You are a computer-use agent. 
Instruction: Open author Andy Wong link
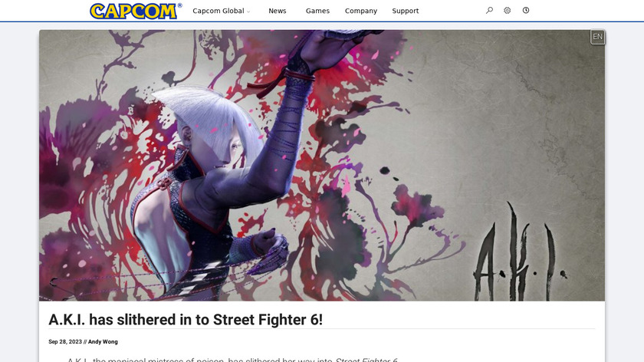[103, 342]
